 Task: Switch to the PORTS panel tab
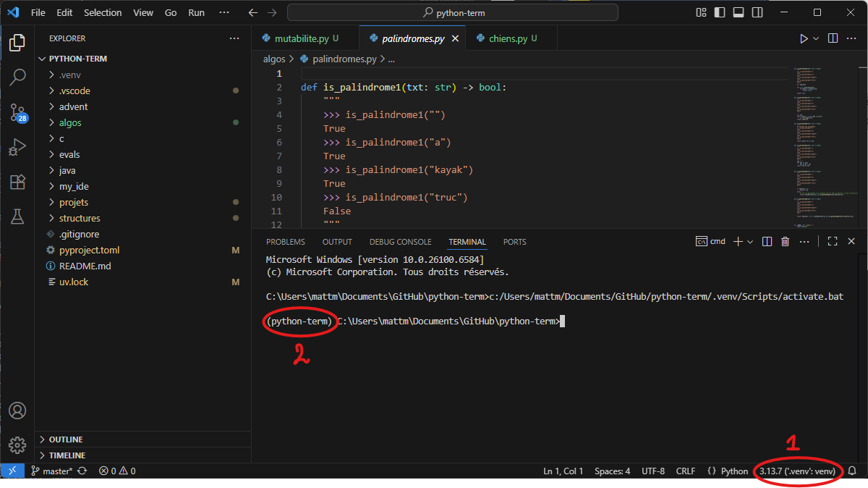515,242
